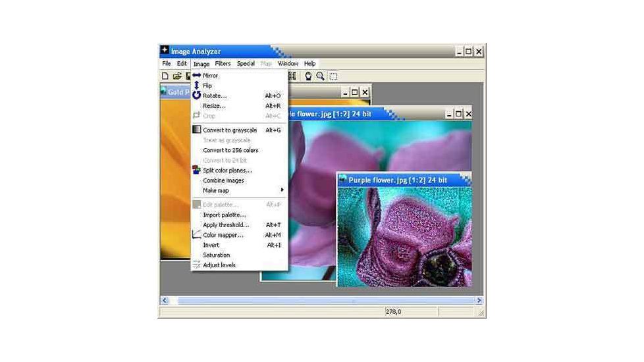Select the magnifier zoom tool
The width and height of the screenshot is (644, 362).
pyautogui.click(x=321, y=76)
